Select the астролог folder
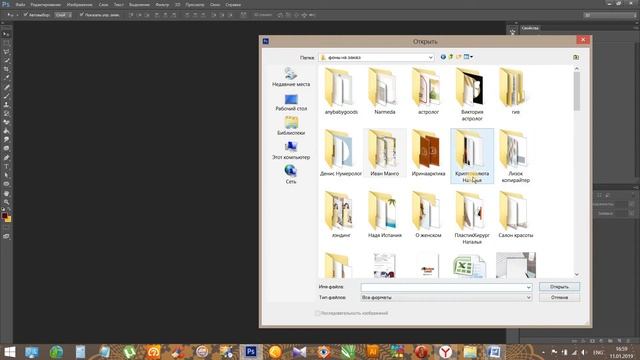Screen dimensions: 640x360 click(x=428, y=91)
